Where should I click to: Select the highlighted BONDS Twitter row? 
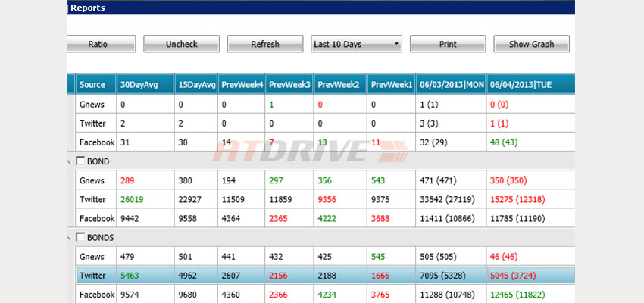pyautogui.click(x=325, y=275)
